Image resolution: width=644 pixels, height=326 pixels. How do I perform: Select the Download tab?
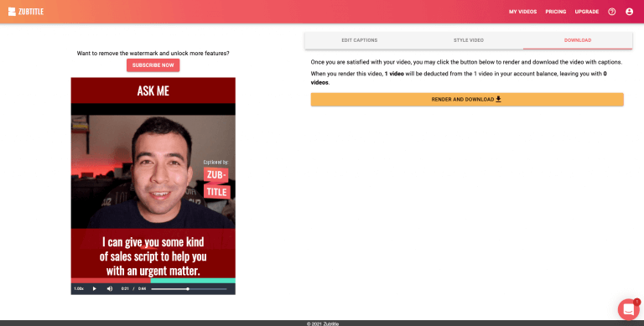[x=578, y=40]
